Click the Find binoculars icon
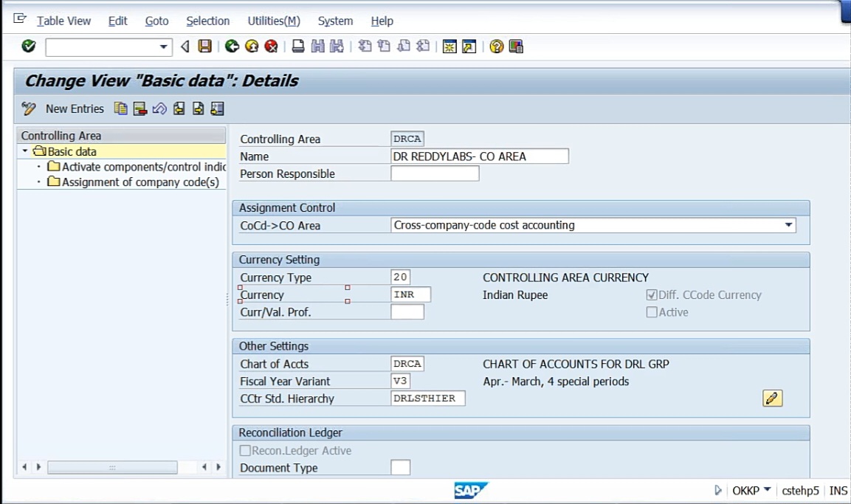The image size is (851, 504). pos(317,46)
